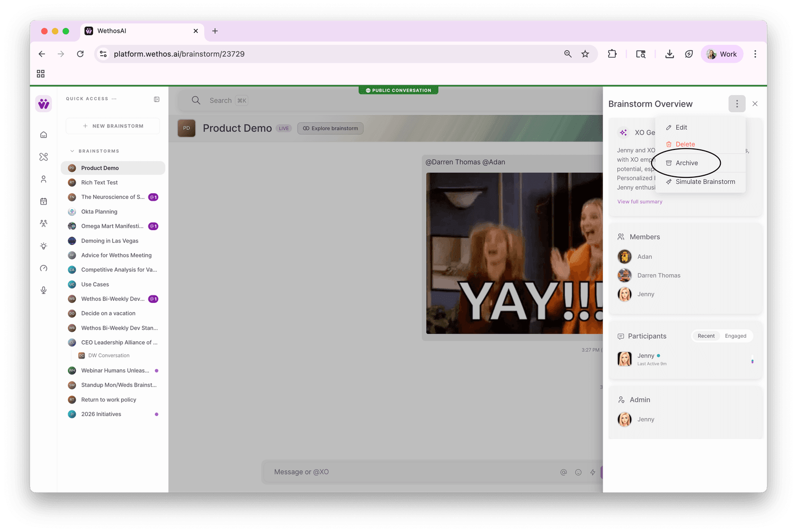797x532 pixels.
Task: Open the home inbox sidebar icon
Action: tap(44, 135)
